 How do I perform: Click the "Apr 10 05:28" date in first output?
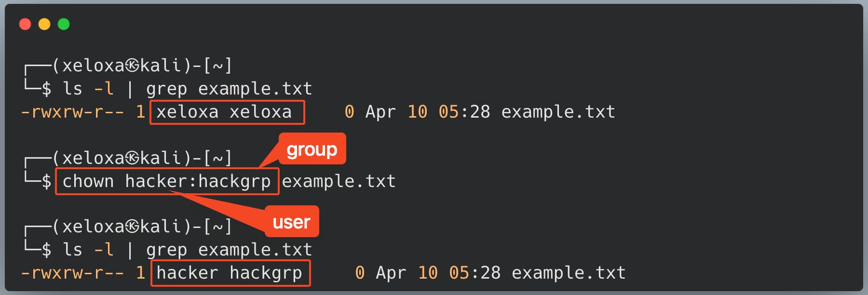[428, 112]
